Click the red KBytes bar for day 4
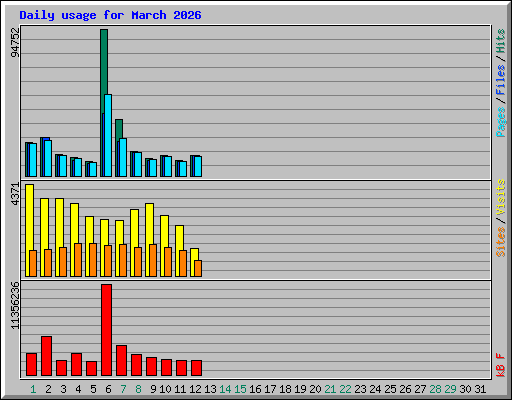Screen dimensions: 512x400 [76, 364]
